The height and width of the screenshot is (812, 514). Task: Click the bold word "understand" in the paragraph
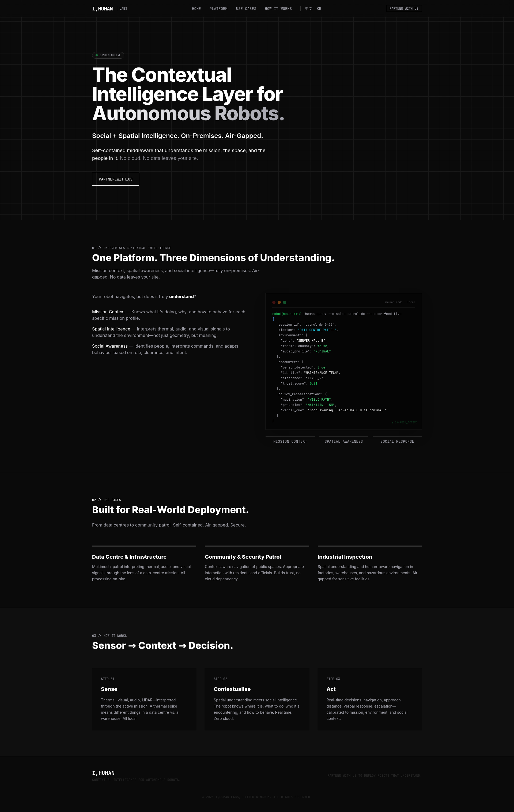181,297
